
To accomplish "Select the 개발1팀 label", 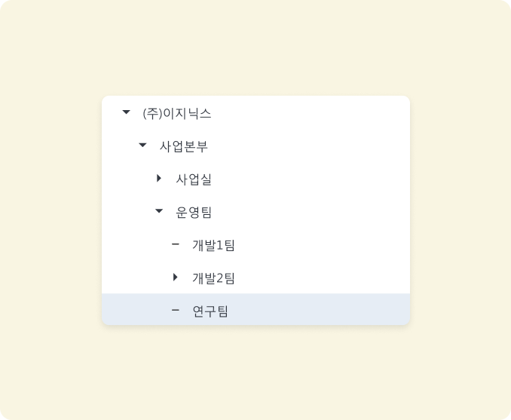I will [214, 245].
